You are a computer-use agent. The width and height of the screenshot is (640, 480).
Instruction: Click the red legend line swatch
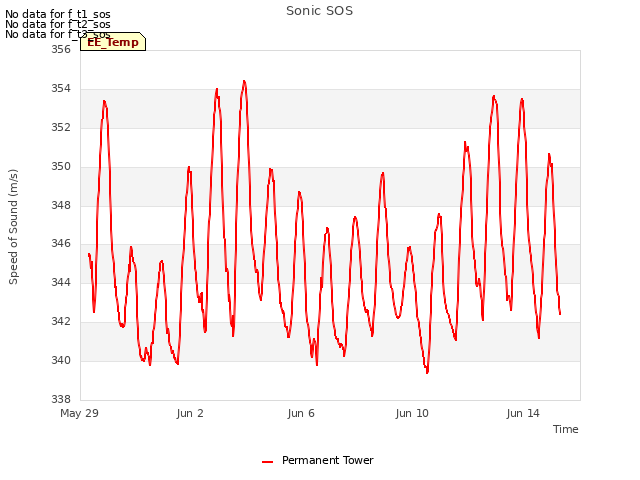coord(267,462)
